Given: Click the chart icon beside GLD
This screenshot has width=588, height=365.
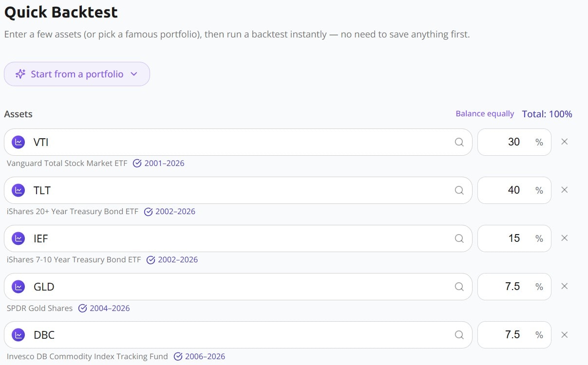Looking at the screenshot, I should click(x=19, y=287).
